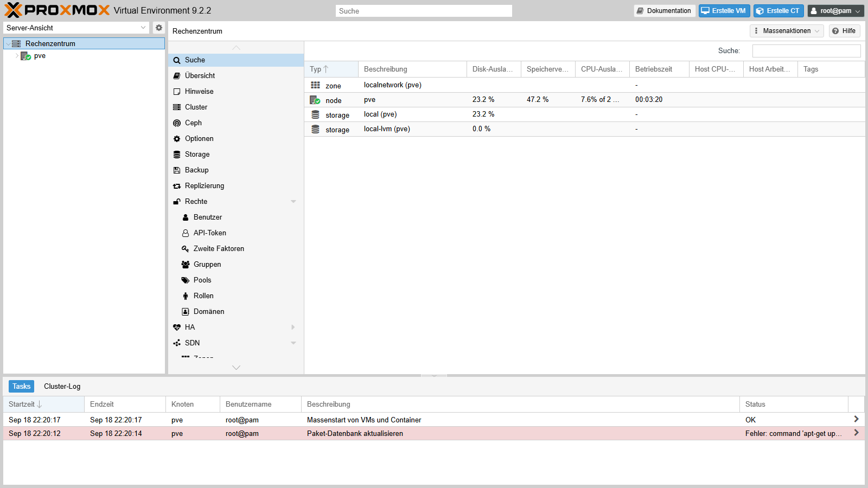Viewport: 868px width, 488px height.
Task: Expand the HA submenu arrow
Action: pyautogui.click(x=293, y=328)
